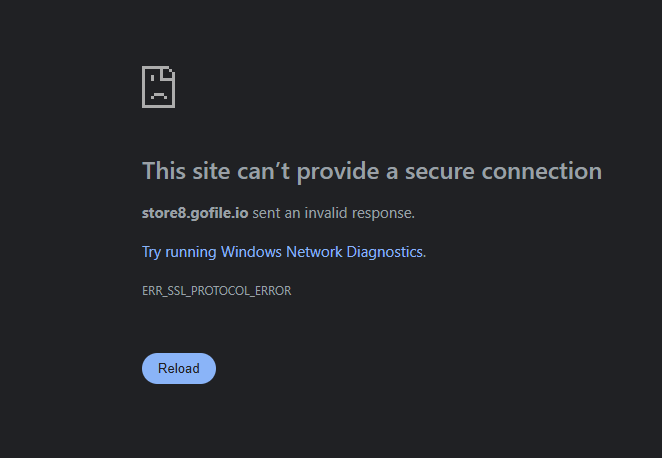Click the frowning face inside the page icon
The image size is (662, 458).
click(157, 92)
